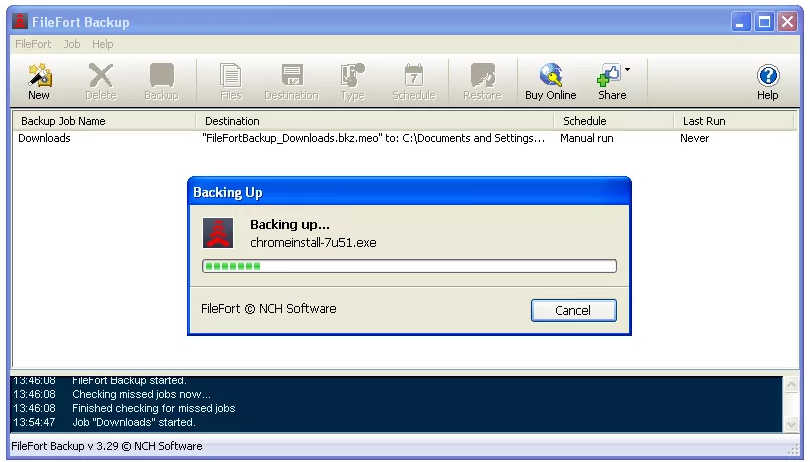Image resolution: width=810 pixels, height=462 pixels.
Task: Click the Backing Up dialog title bar
Action: pos(409,192)
